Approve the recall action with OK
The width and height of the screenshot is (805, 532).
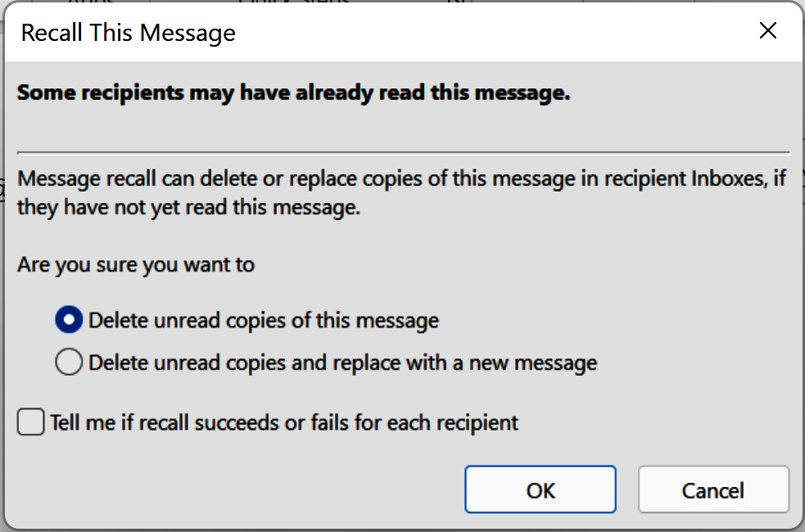pos(540,489)
